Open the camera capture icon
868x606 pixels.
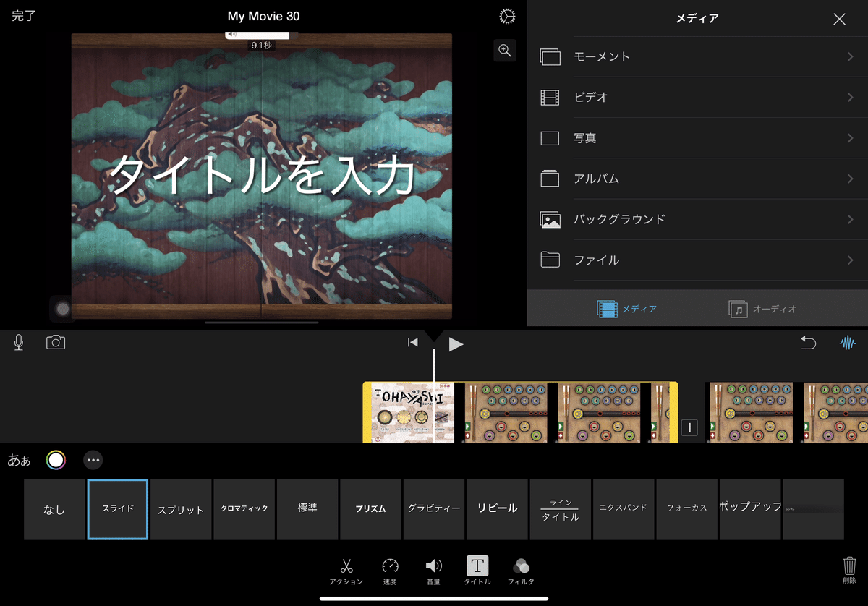[56, 343]
